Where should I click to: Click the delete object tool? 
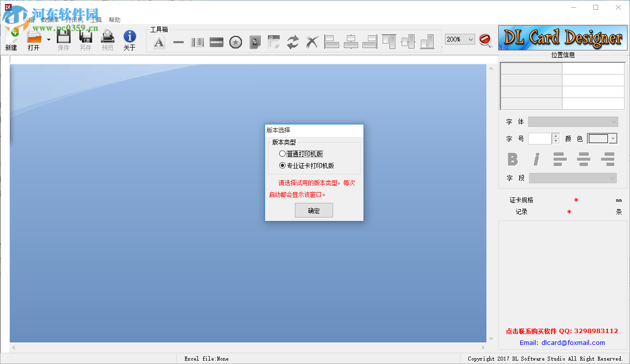tap(312, 42)
